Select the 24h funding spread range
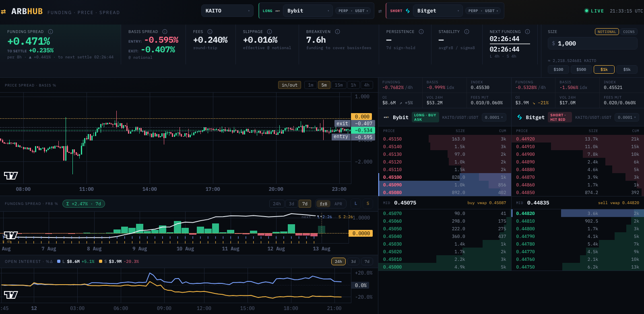 click(277, 204)
